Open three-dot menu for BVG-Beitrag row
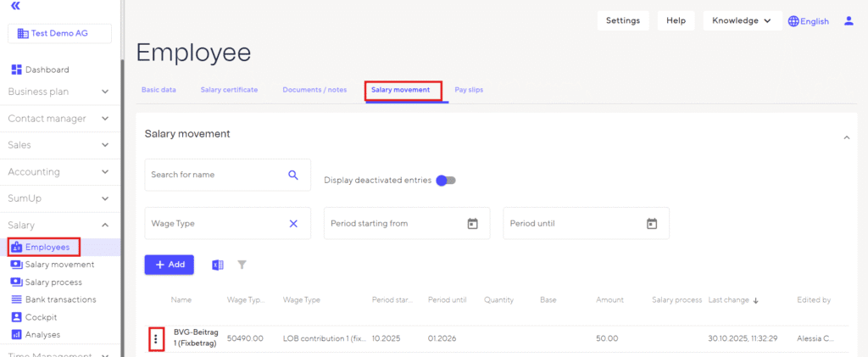The width and height of the screenshot is (868, 357). coord(155,338)
